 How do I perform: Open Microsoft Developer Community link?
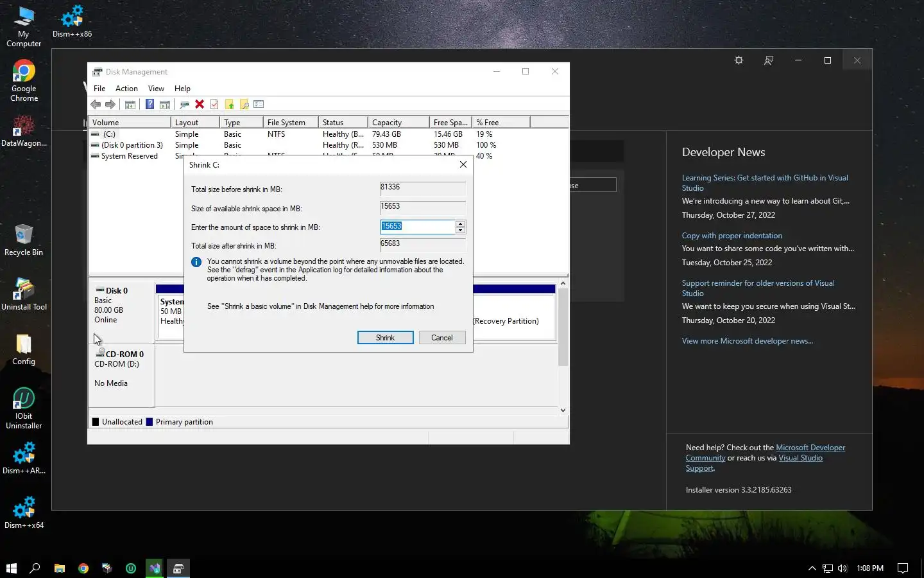pos(766,453)
